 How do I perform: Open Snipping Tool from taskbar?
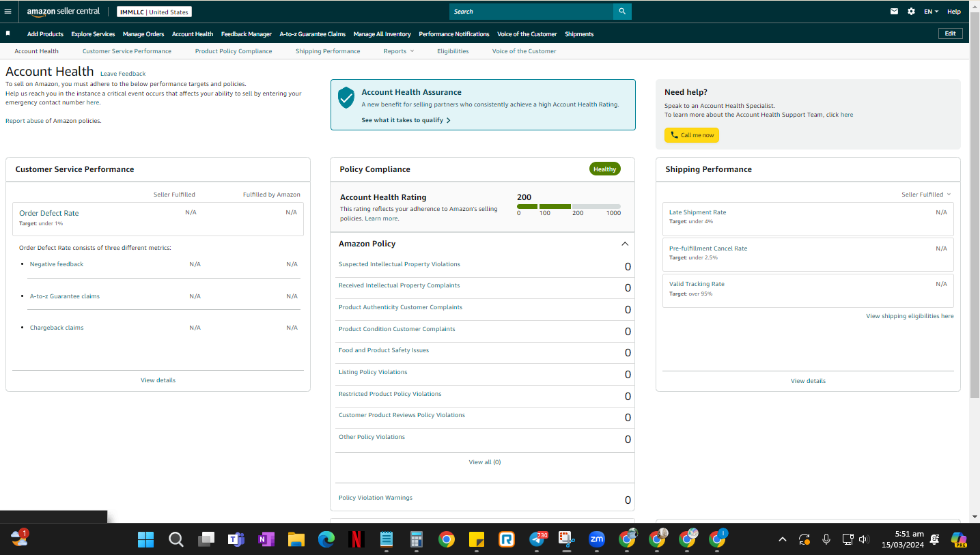pyautogui.click(x=566, y=540)
